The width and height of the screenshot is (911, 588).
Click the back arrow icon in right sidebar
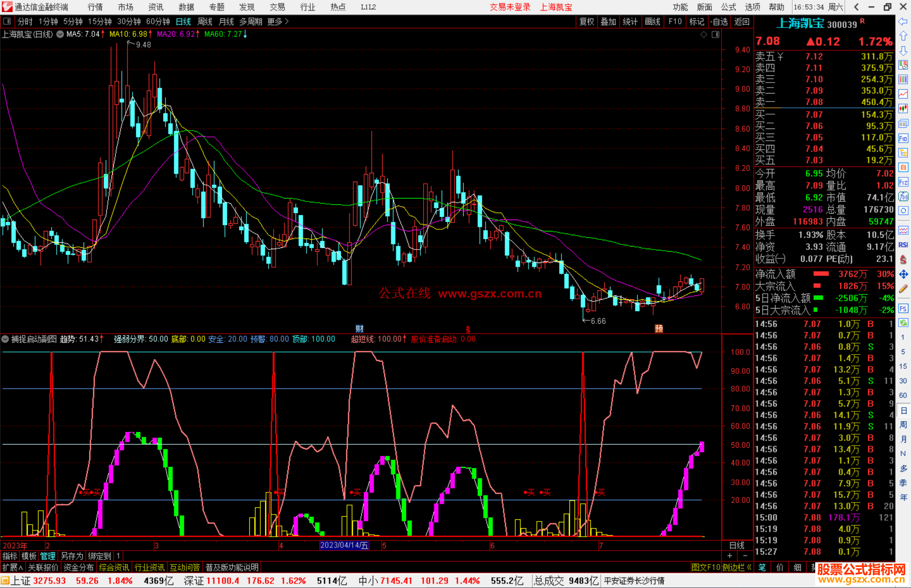point(903,21)
